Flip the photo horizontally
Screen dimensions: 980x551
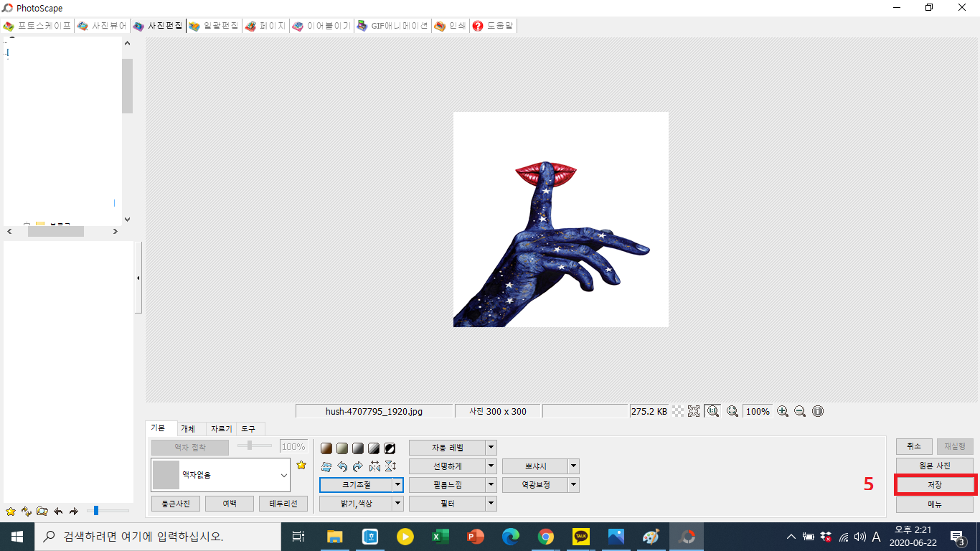(x=374, y=466)
